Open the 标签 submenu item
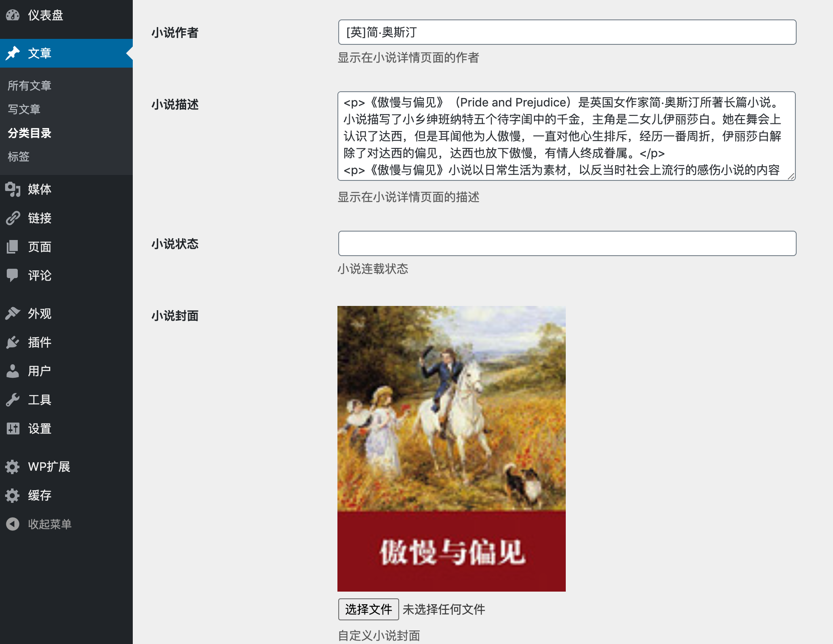The width and height of the screenshot is (833, 644). tap(19, 157)
